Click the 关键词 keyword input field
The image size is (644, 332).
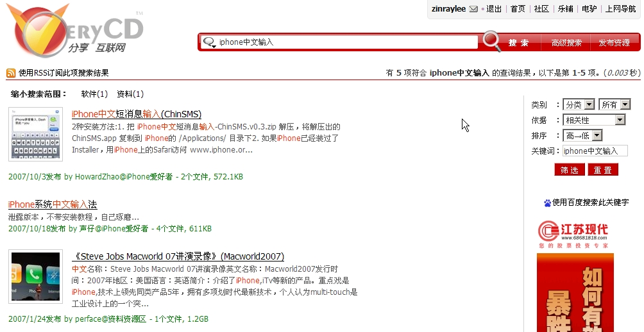coord(595,151)
